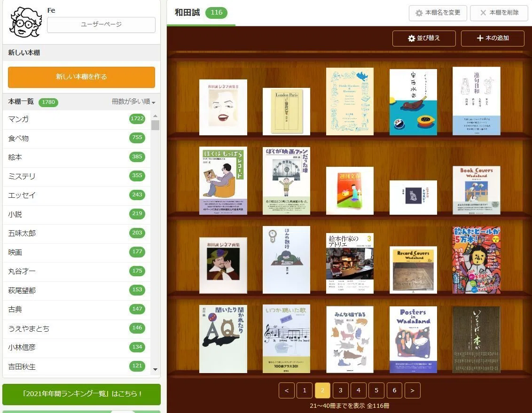Click the user avatar cartoon face
The image size is (532, 413).
26,23
